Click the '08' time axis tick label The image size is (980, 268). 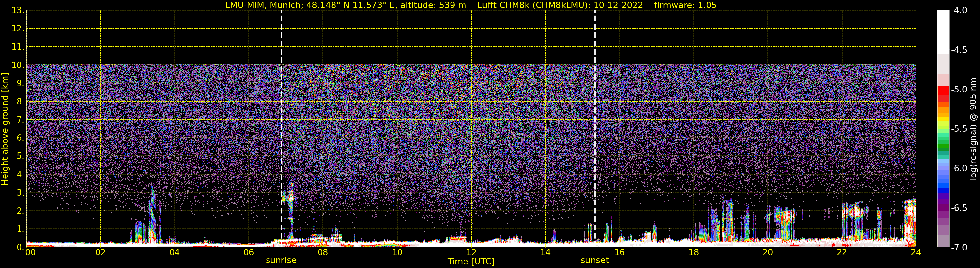323,252
